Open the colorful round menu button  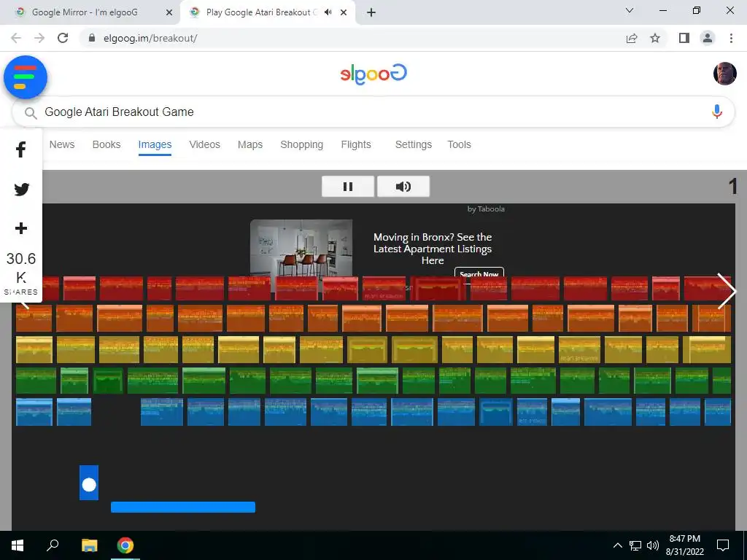click(26, 77)
